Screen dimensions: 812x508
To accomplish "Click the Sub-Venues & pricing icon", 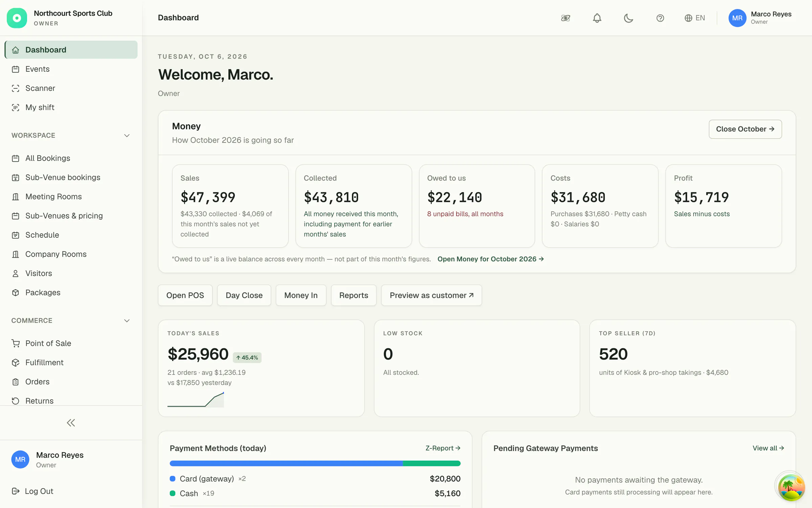I will (x=16, y=216).
